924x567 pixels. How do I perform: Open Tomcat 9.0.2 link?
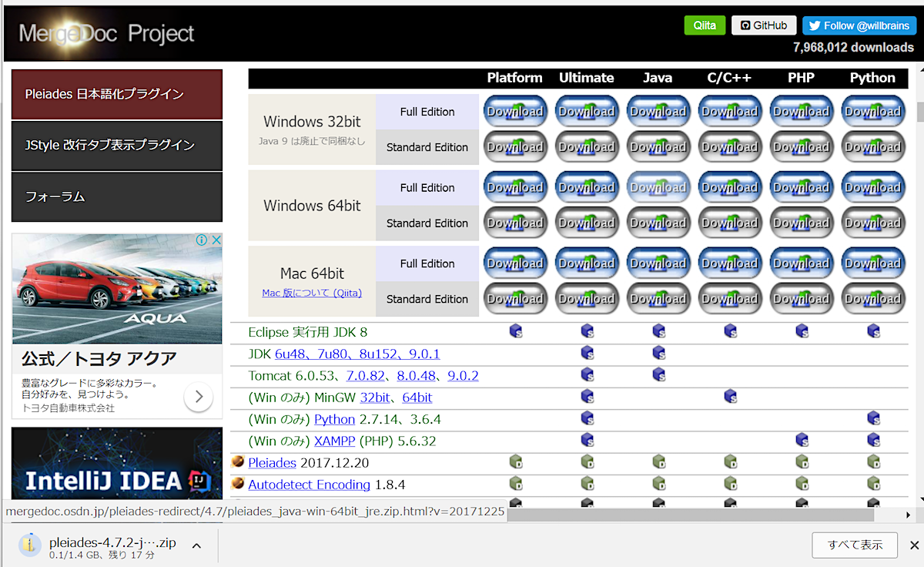click(x=464, y=376)
